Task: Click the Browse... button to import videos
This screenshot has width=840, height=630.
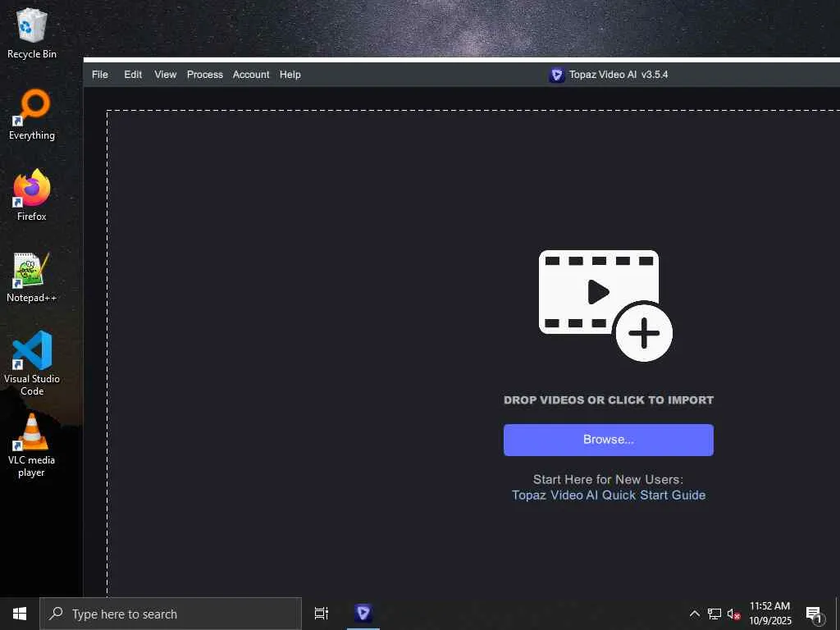Action: pyautogui.click(x=608, y=440)
